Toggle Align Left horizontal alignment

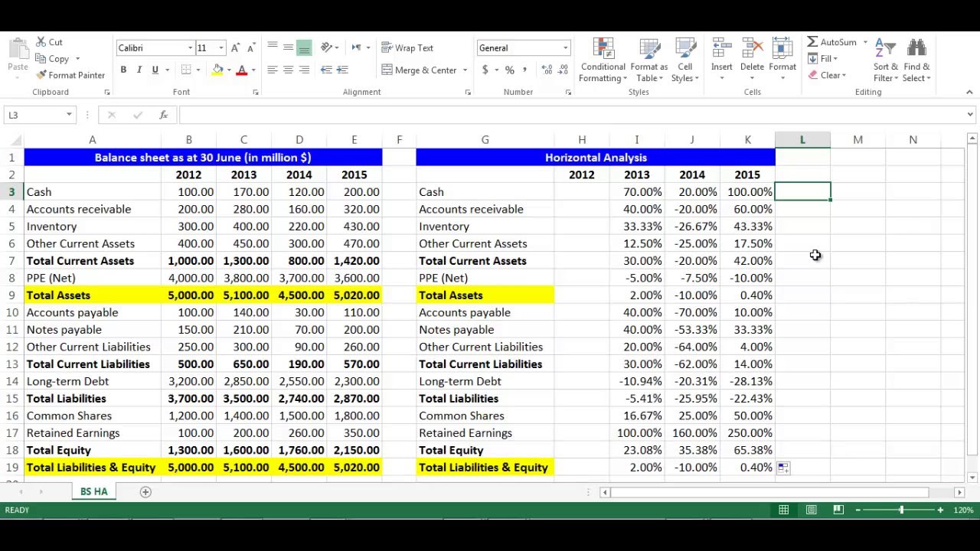273,70
